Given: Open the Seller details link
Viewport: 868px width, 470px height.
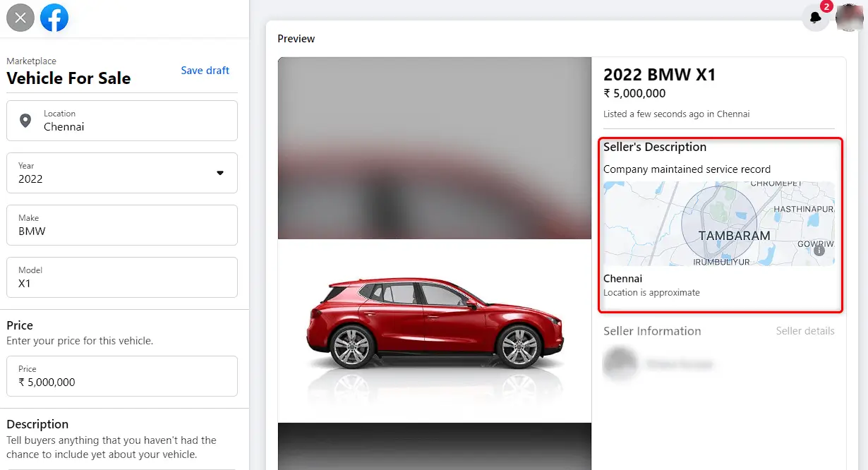Looking at the screenshot, I should coord(805,331).
